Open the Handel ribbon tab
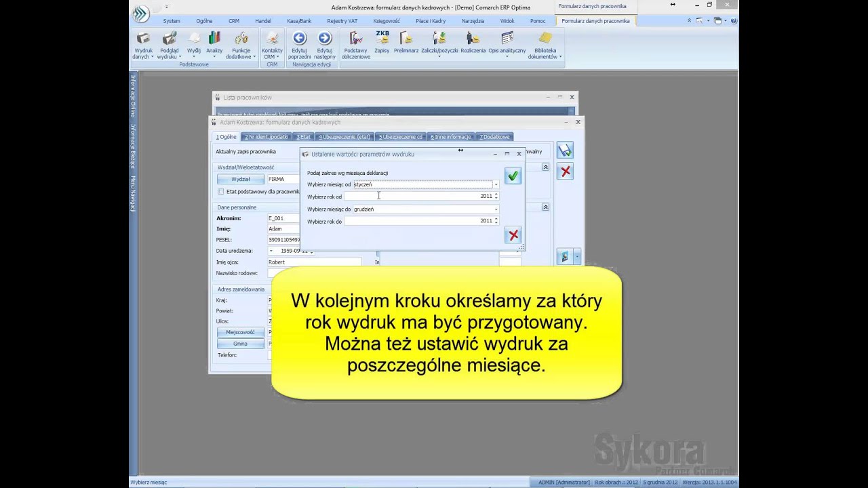Image resolution: width=868 pixels, height=488 pixels. 263,21
